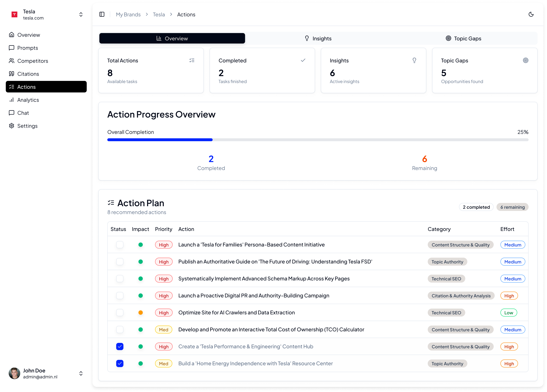Switch to the Topic Gaps tab
The width and height of the screenshot is (547, 392).
tap(463, 38)
